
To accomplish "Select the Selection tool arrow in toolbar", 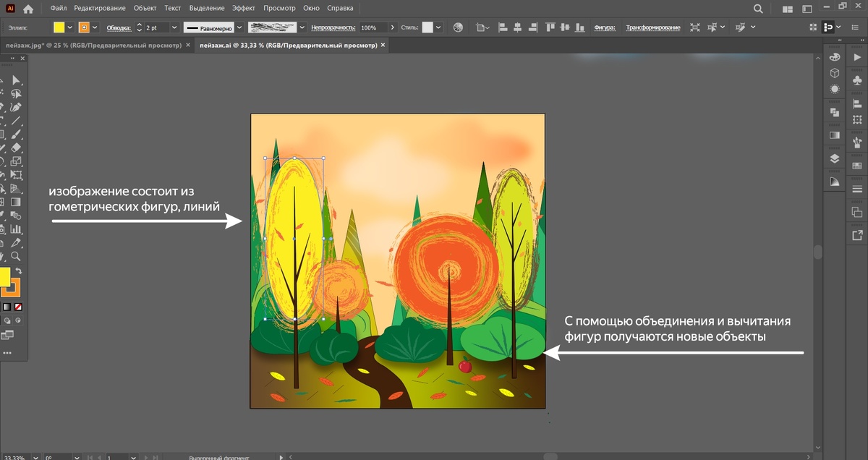I will pos(17,80).
